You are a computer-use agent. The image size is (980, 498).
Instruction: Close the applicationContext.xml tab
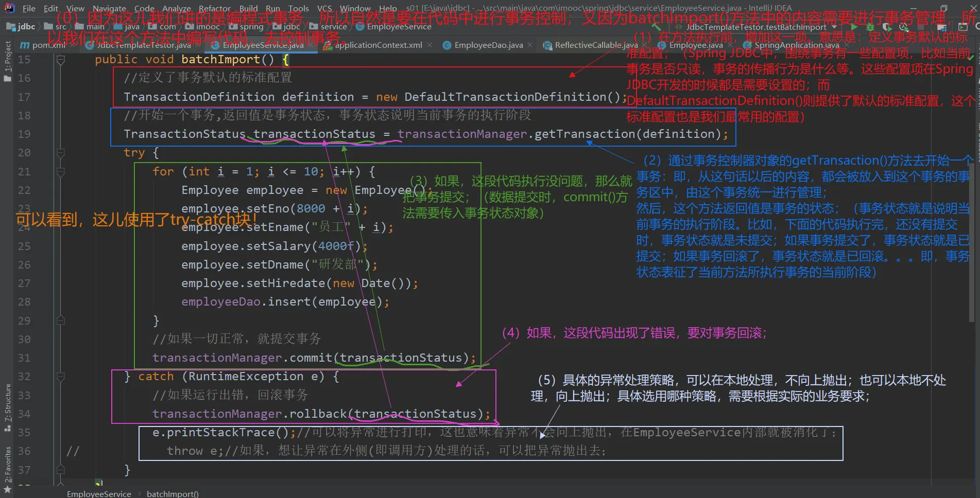[x=429, y=45]
